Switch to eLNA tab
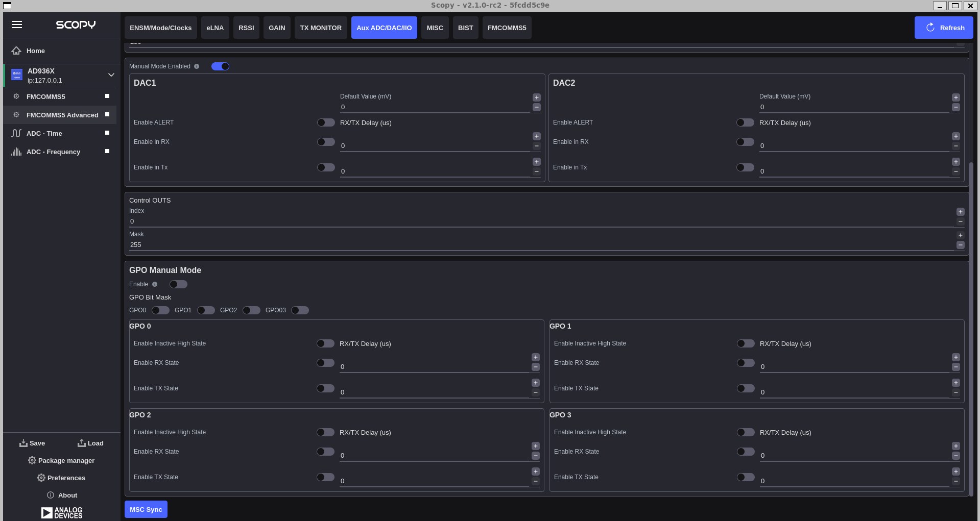 (x=215, y=28)
